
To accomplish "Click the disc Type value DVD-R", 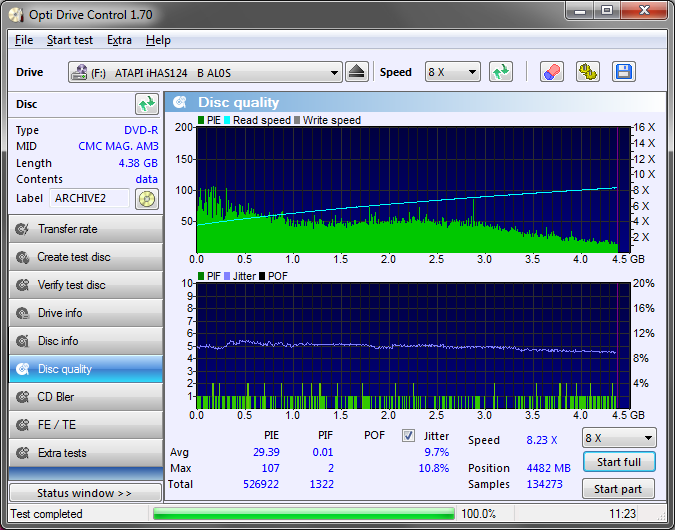I will click(x=141, y=130).
